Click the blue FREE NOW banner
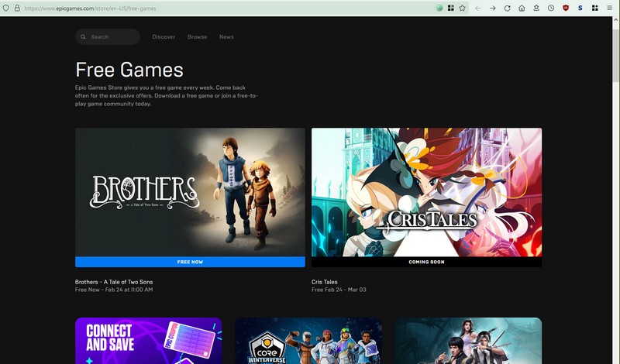 190,262
